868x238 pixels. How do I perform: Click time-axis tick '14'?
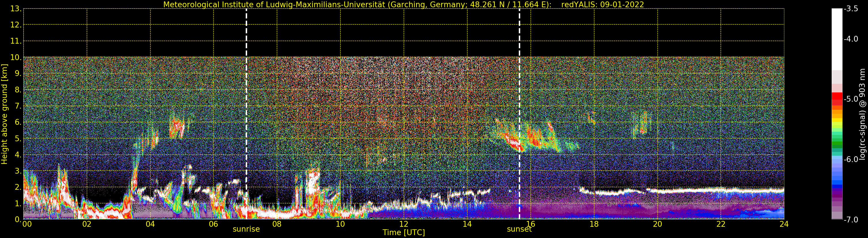click(467, 224)
